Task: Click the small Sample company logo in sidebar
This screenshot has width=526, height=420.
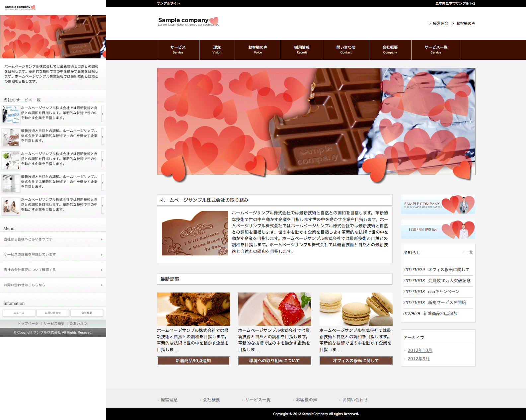Action: coord(20,7)
